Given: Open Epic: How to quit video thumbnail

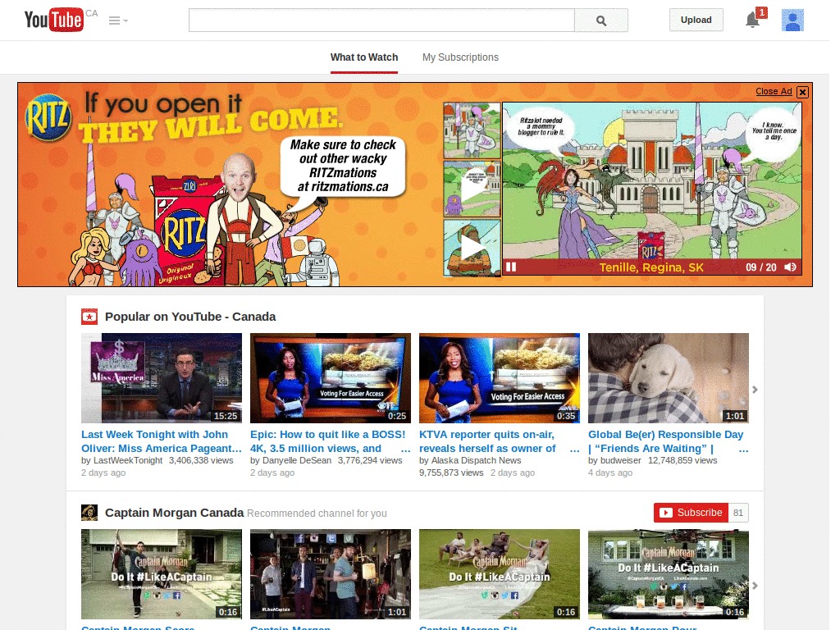Looking at the screenshot, I should [x=331, y=378].
